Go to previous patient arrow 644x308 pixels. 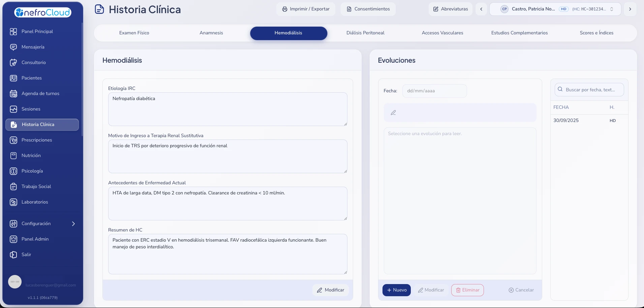[x=481, y=9]
